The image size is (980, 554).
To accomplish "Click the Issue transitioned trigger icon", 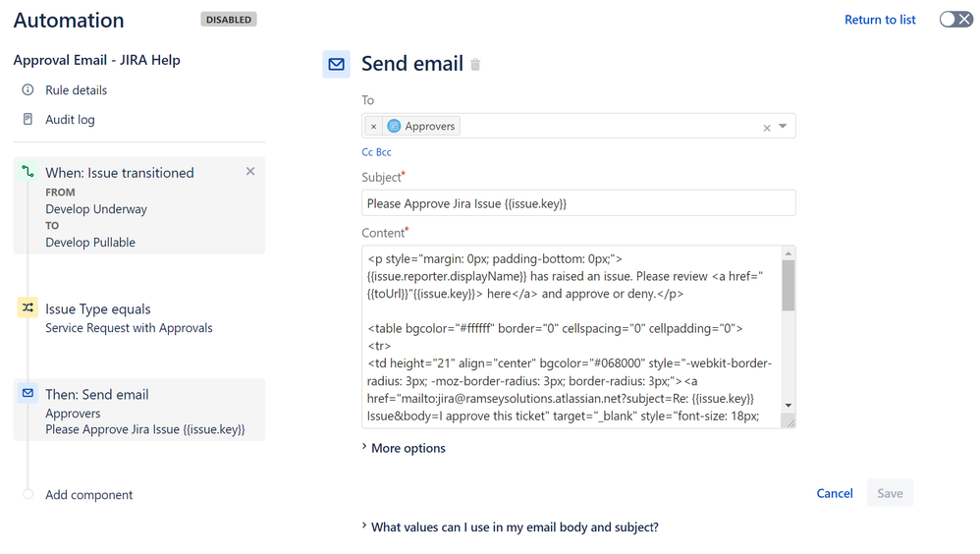I will 27,172.
